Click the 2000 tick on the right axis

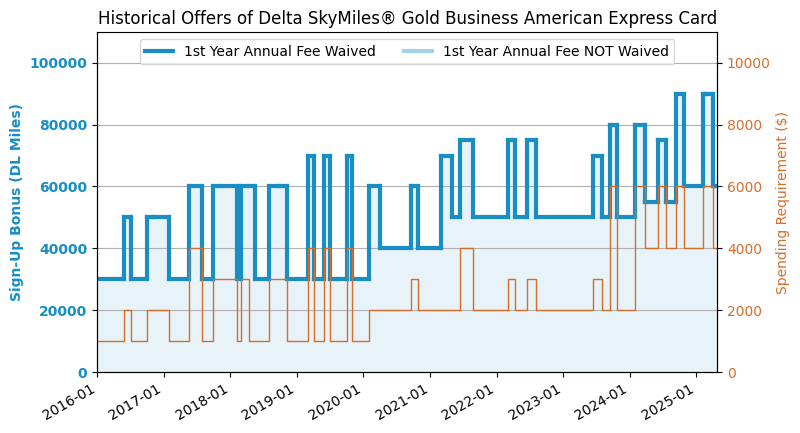pos(742,310)
